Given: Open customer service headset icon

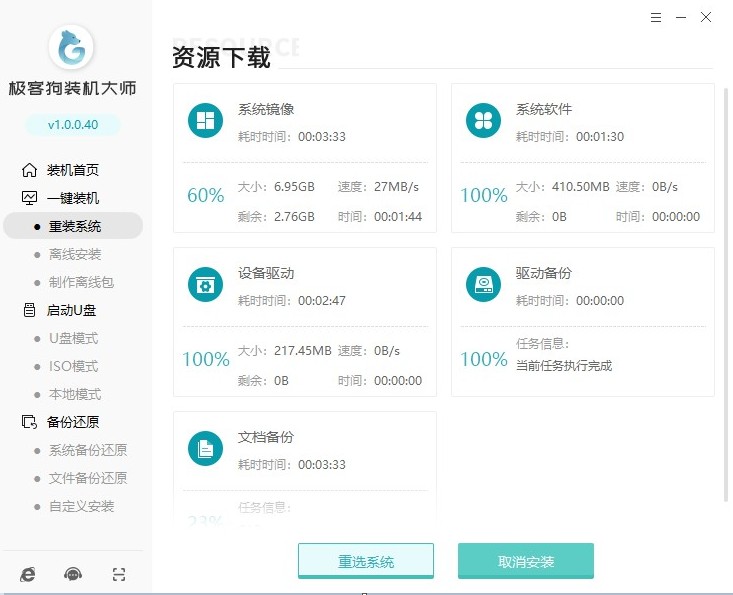Looking at the screenshot, I should [72, 574].
